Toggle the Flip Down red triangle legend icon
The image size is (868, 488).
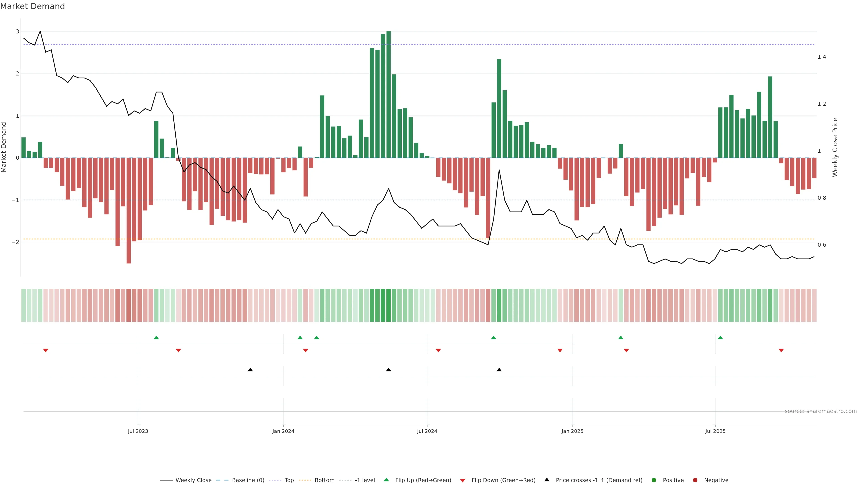click(463, 480)
